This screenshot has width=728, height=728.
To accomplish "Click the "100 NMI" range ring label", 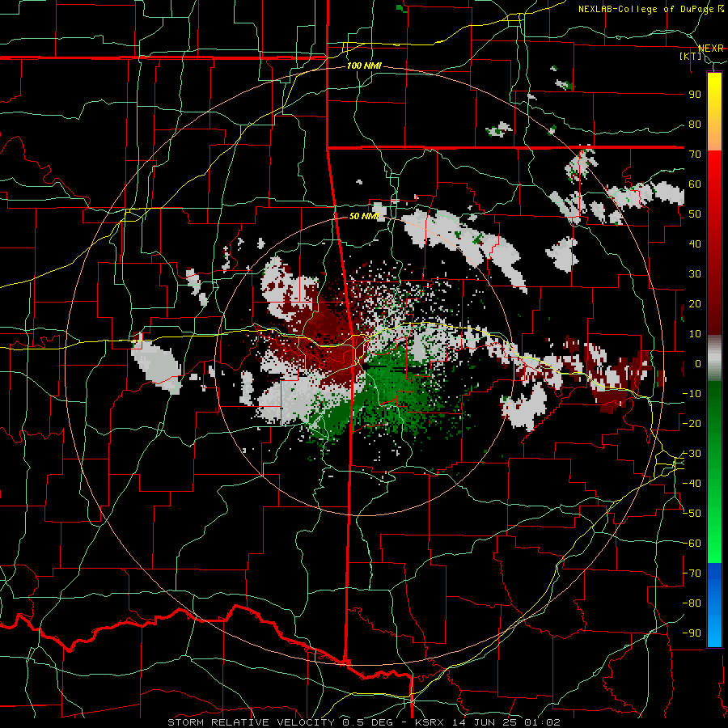I will 364,66.
